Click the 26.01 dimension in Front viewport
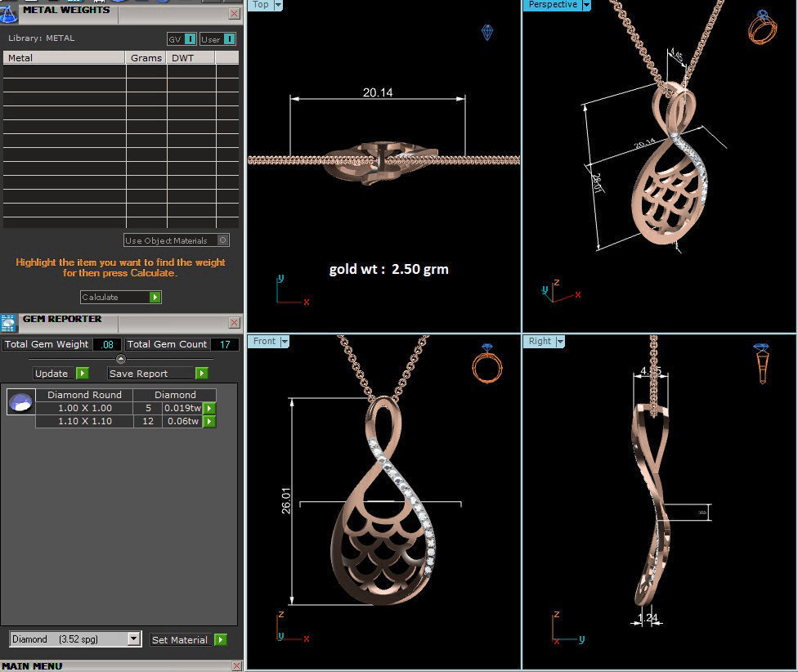The height and width of the screenshot is (672, 798). 286,500
